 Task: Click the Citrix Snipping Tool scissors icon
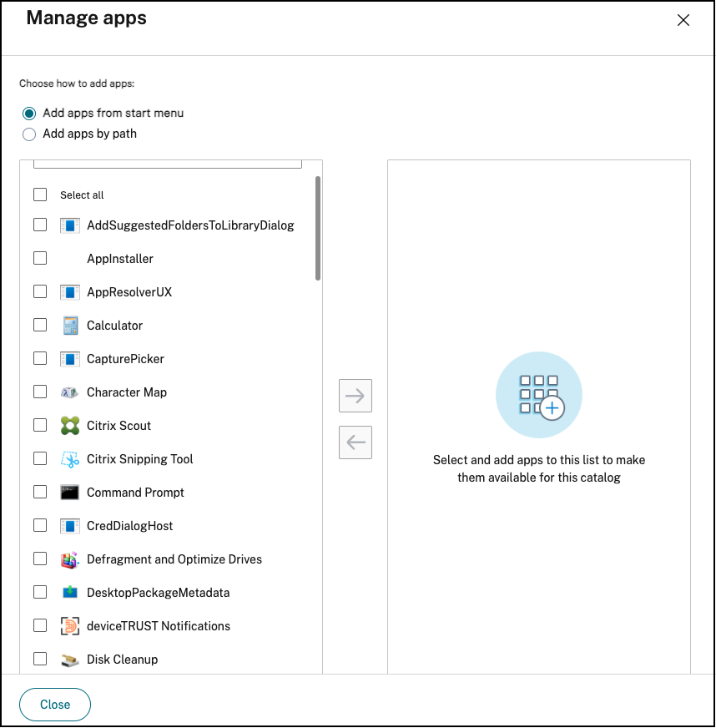click(70, 459)
